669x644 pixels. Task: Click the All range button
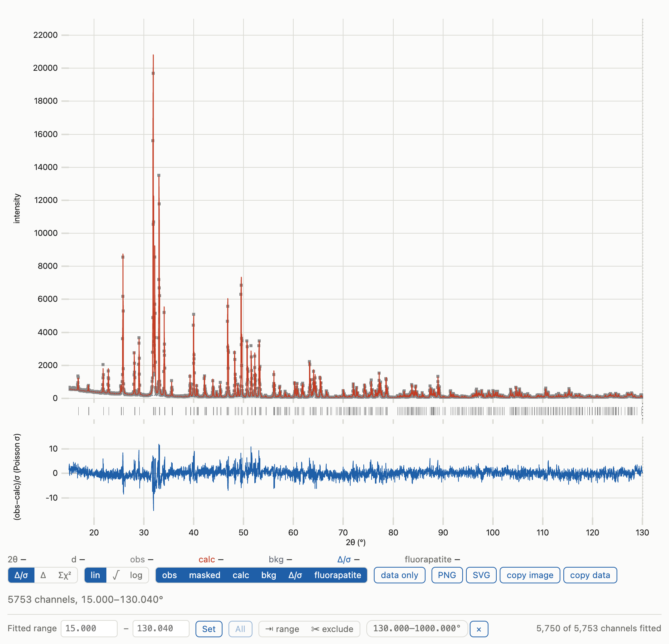click(240, 629)
